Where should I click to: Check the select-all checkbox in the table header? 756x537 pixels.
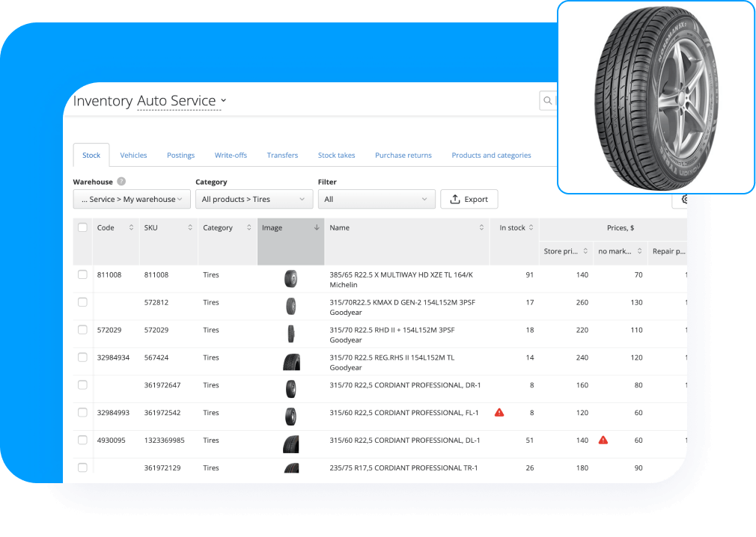click(x=82, y=227)
